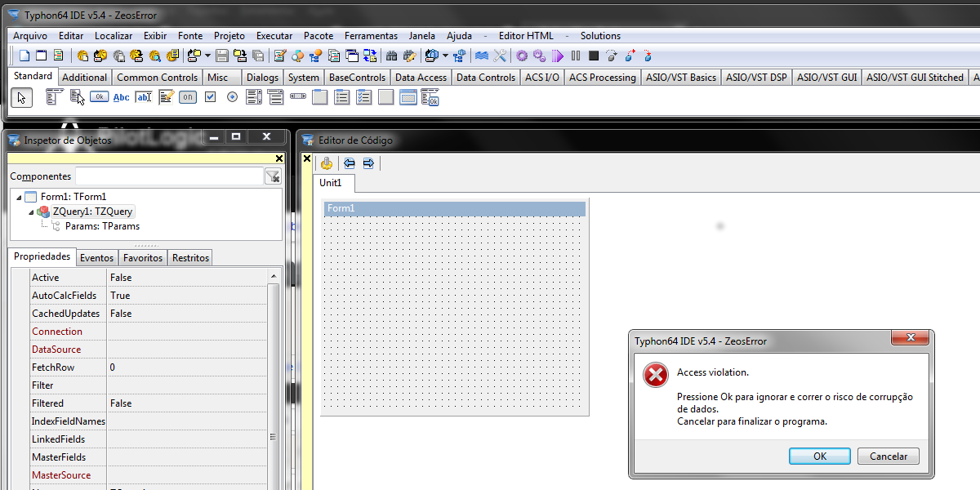Open the Pacote menu
This screenshot has width=980, height=490.
pos(318,36)
